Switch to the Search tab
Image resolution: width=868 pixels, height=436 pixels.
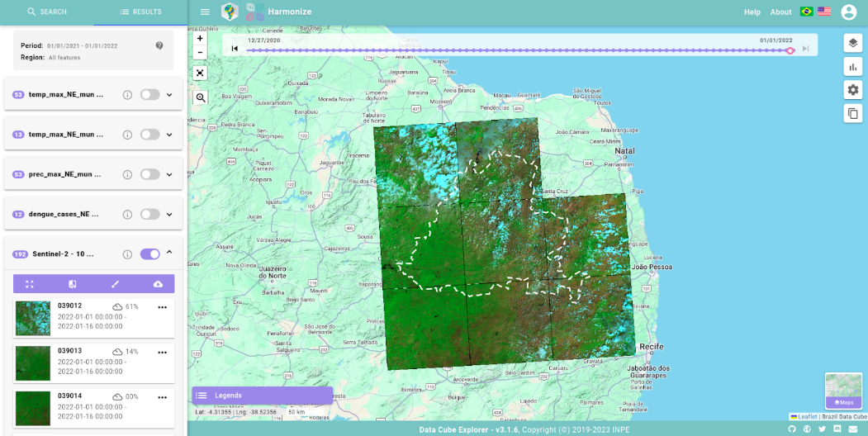tap(47, 12)
